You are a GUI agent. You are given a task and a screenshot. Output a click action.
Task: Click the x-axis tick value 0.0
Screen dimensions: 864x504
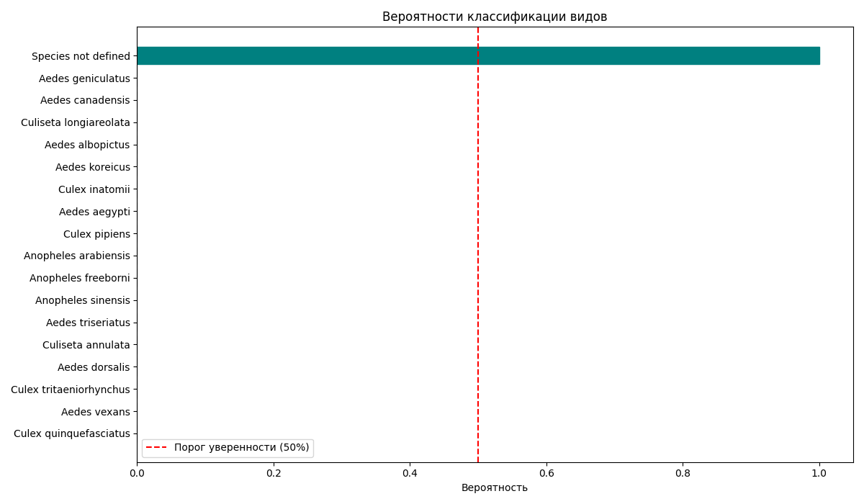pos(137,474)
